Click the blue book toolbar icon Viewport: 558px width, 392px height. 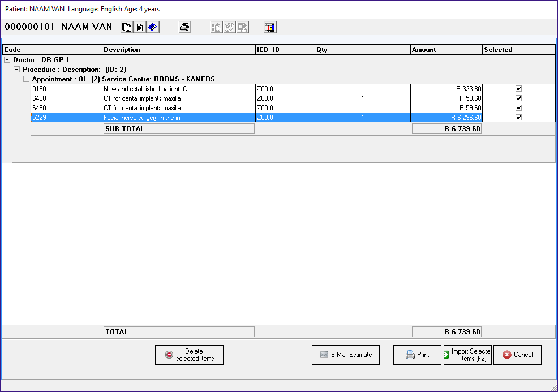[153, 27]
